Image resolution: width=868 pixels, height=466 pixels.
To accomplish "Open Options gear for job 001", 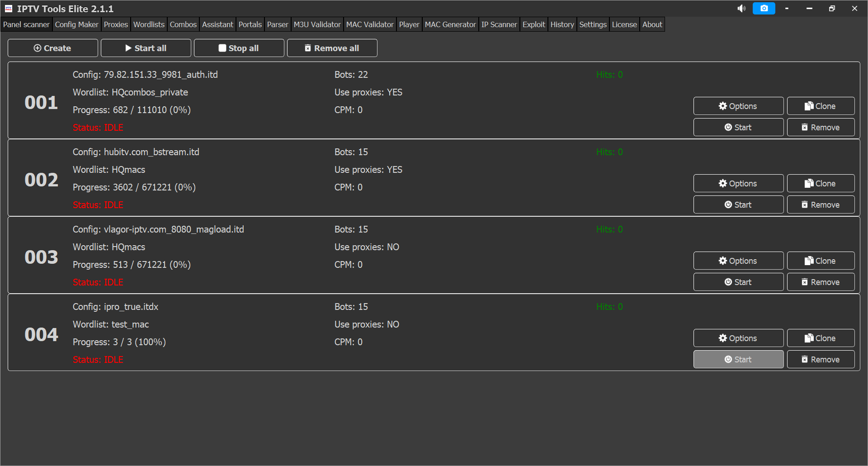I will pos(738,106).
